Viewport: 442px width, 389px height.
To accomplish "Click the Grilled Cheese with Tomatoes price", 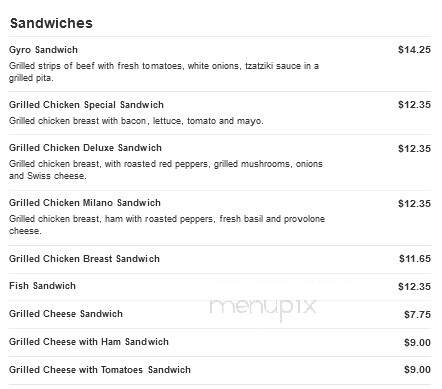I will pos(417,370).
